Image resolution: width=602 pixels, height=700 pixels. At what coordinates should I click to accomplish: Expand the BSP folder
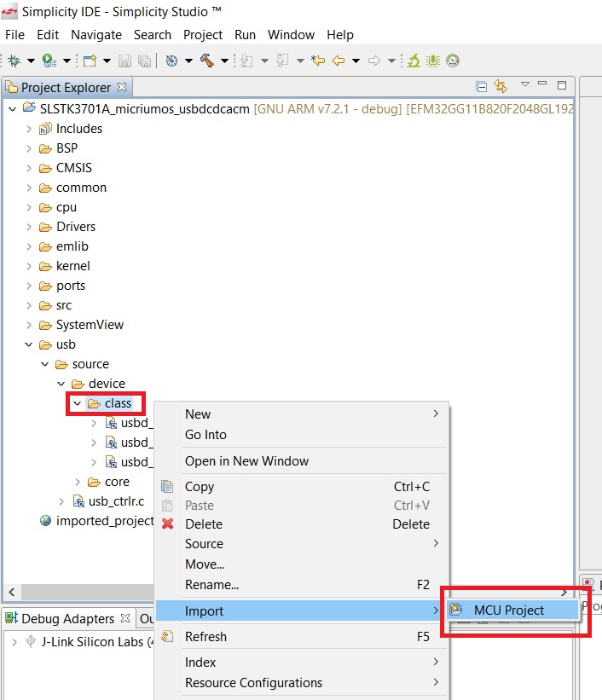[x=29, y=148]
